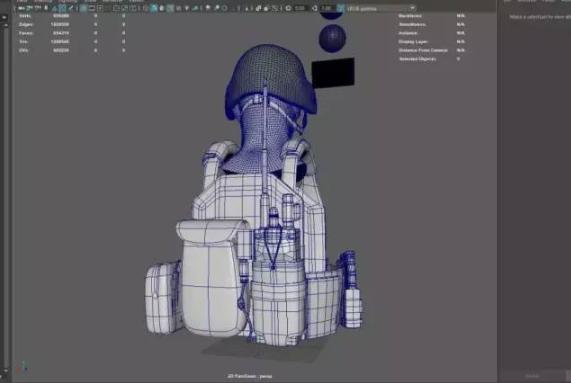571x383 pixels.
Task: Toggle the viewport Grid icon
Action: tap(83, 8)
